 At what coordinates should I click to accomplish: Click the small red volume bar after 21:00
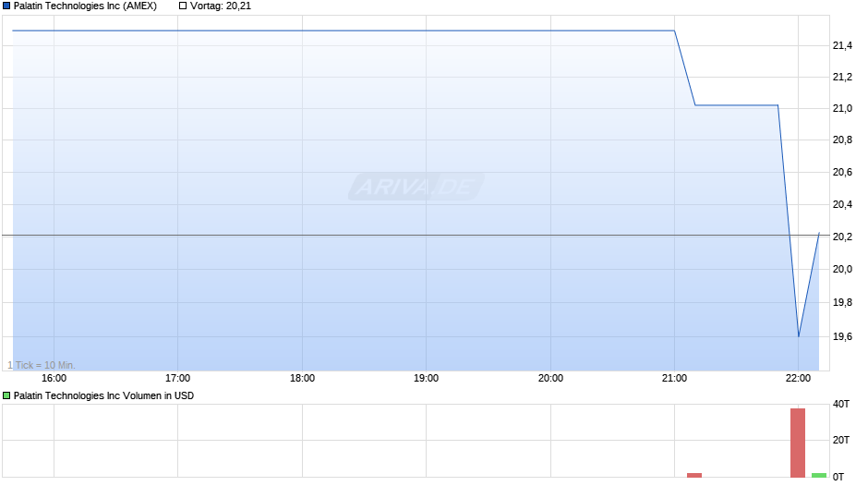694,475
